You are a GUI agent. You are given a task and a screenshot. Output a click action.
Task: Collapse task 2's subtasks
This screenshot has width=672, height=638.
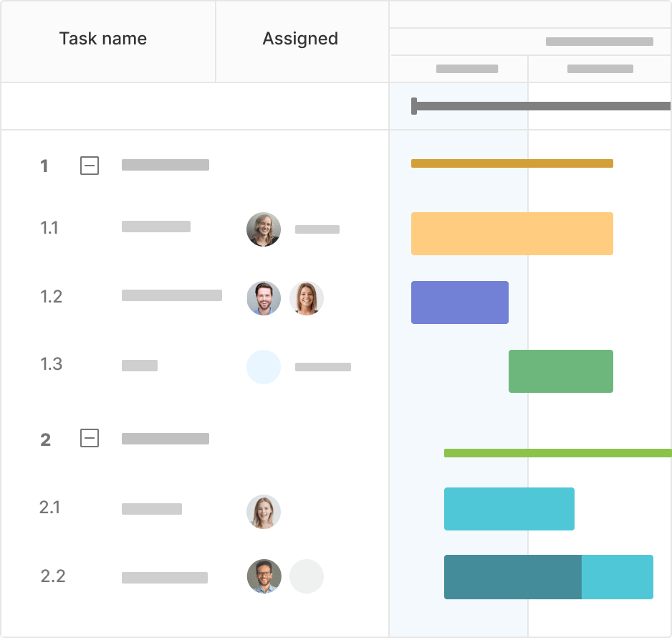coord(90,439)
